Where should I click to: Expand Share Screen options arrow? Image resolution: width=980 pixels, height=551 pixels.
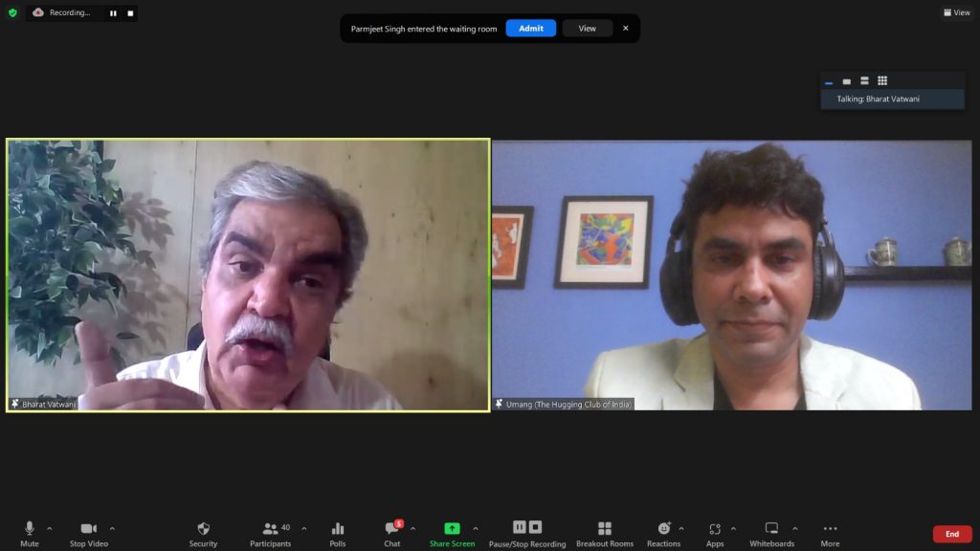pos(476,528)
